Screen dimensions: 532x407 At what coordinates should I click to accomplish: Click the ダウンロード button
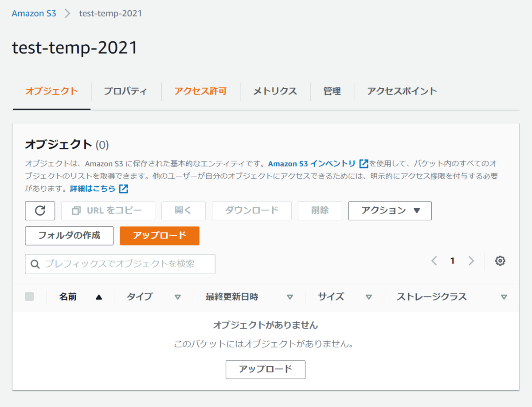[x=252, y=211]
